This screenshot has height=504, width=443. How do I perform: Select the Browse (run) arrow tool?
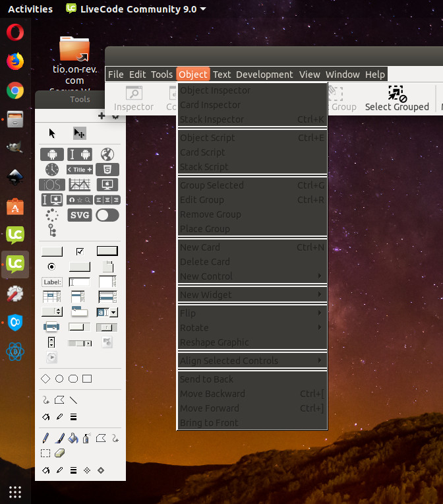(x=52, y=133)
